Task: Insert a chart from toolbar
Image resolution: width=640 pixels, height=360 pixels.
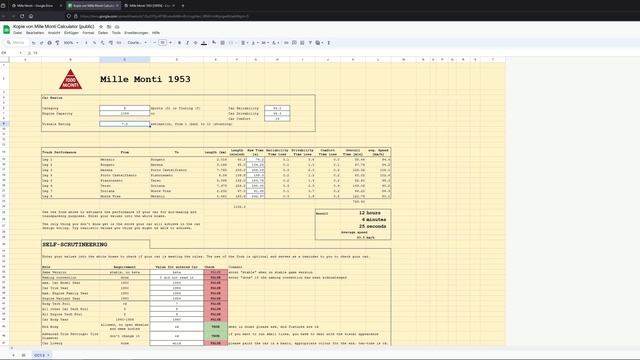Action: (302, 42)
